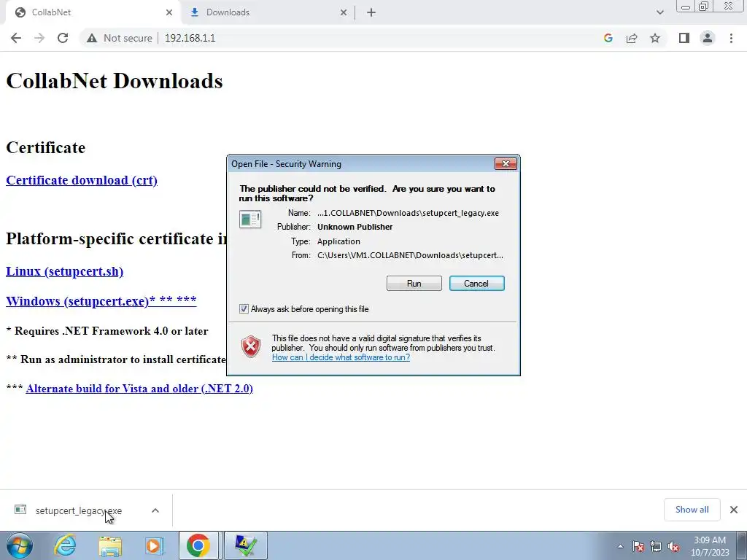Switch to the Downloads tab
747x560 pixels.
coord(269,12)
